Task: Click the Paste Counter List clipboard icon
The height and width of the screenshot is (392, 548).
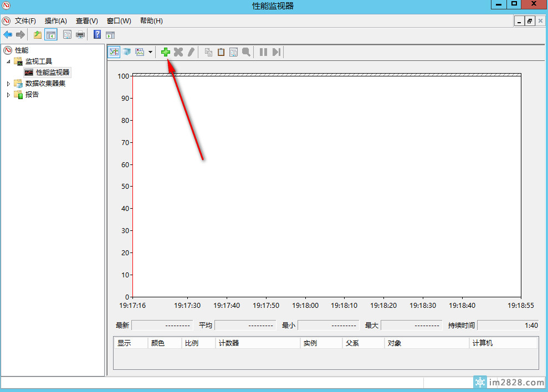Action: point(221,52)
